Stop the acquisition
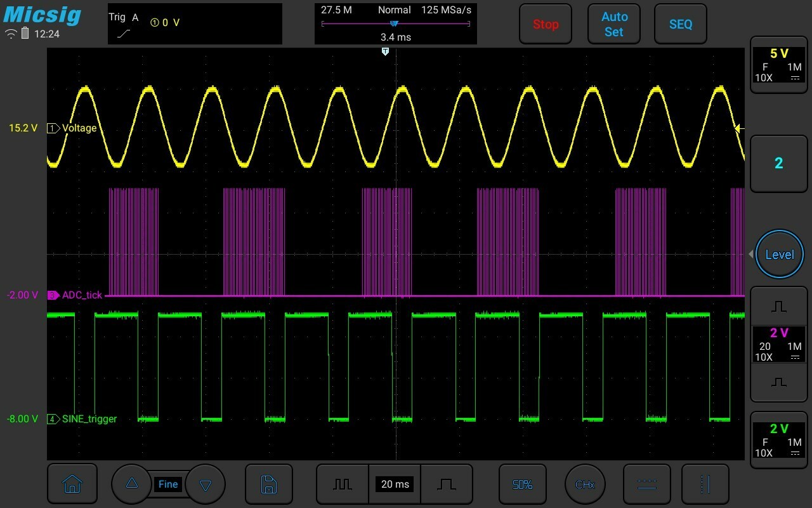The image size is (812, 508). 546,24
